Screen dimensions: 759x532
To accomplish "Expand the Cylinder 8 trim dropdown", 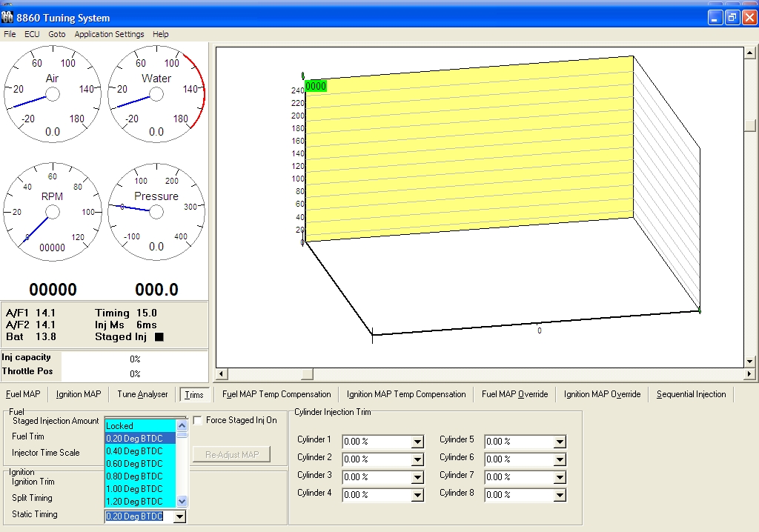I will pyautogui.click(x=560, y=496).
